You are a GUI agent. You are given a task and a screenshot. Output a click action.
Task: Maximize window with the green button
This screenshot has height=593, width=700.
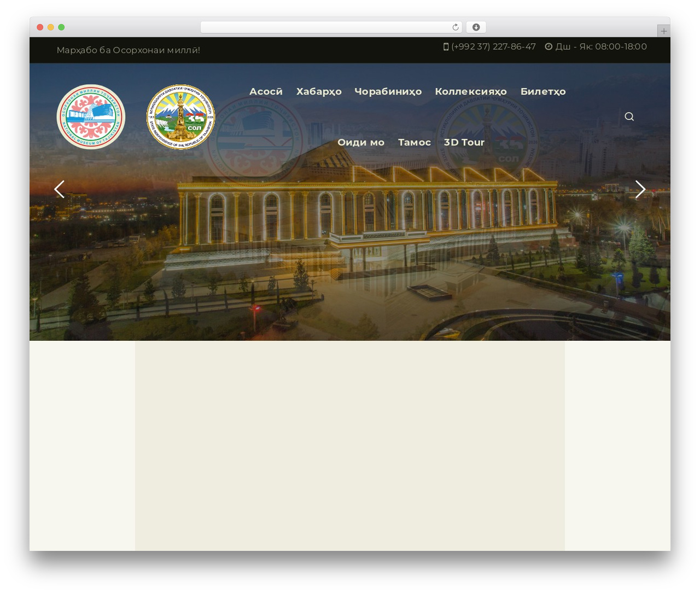(x=61, y=27)
